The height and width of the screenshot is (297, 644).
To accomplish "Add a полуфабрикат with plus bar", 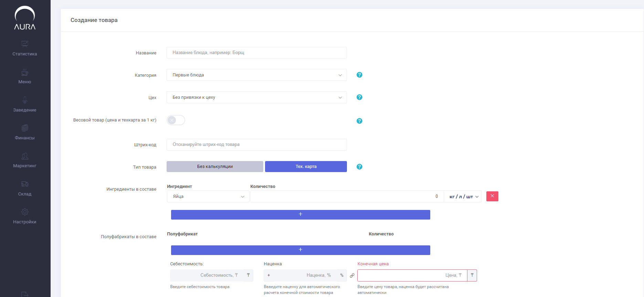I will click(x=300, y=250).
